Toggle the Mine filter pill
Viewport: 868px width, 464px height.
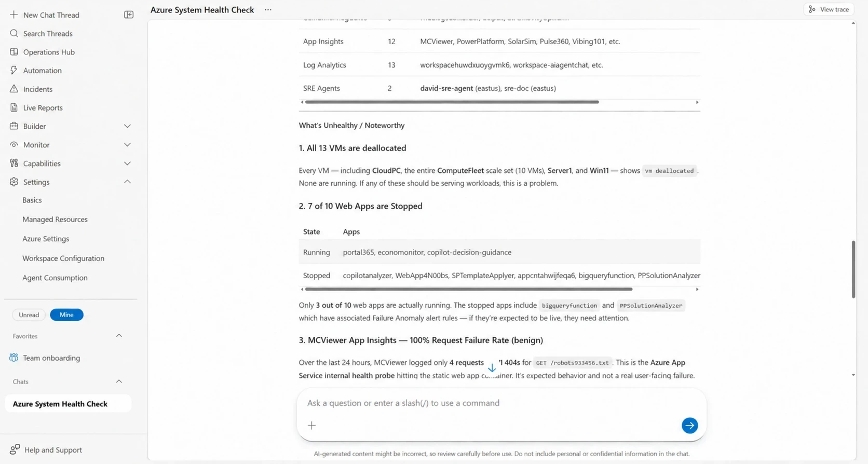pos(66,315)
